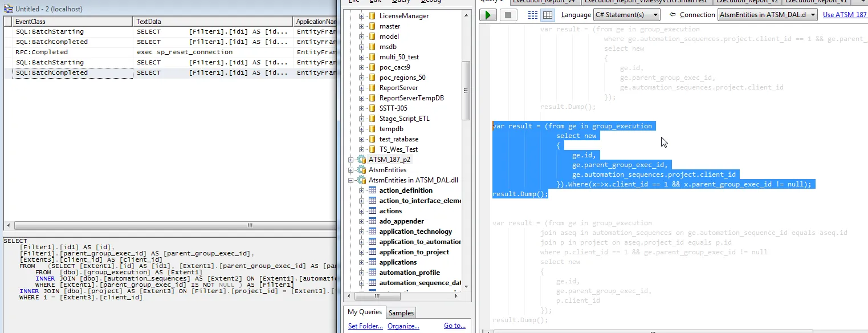
Task: Select the automation_sequence_dat table in tree
Action: 420,283
